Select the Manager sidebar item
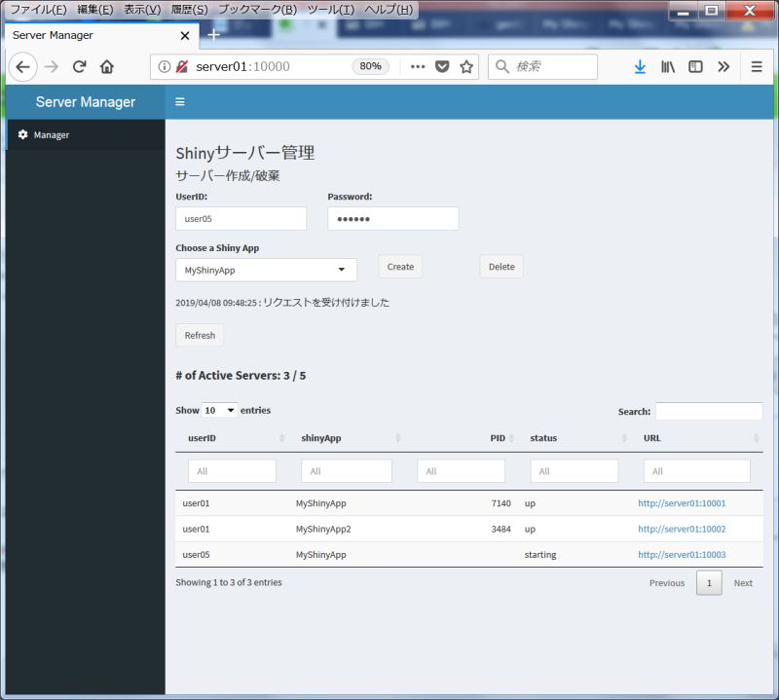779x700 pixels. coord(86,134)
